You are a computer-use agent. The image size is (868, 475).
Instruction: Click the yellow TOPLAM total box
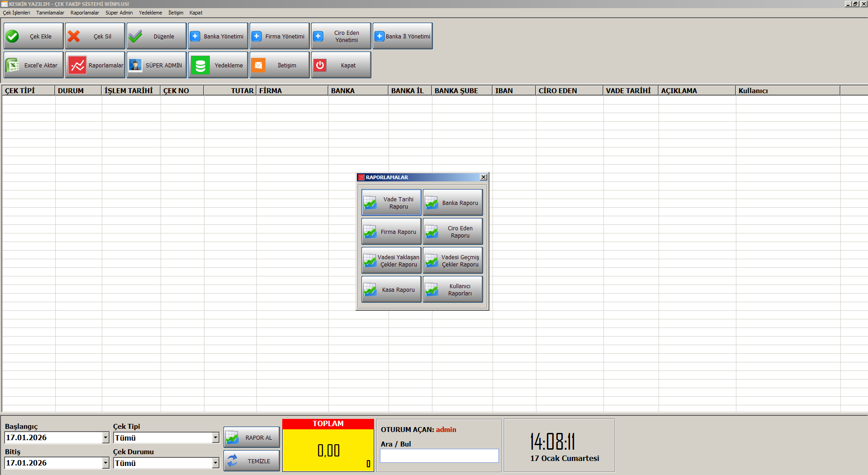pos(328,450)
